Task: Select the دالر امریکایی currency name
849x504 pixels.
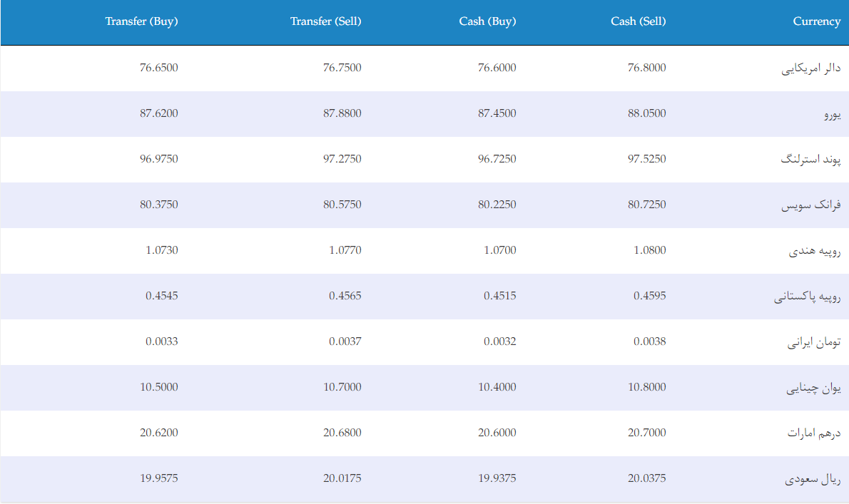Action: click(x=810, y=68)
